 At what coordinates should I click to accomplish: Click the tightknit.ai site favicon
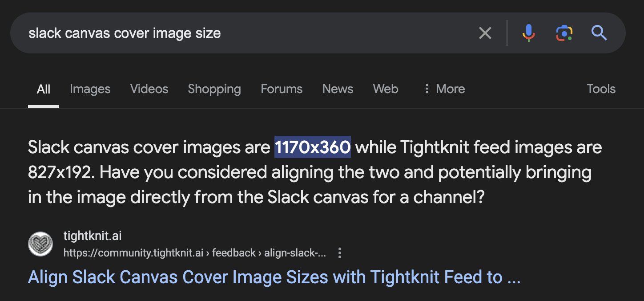pos(40,244)
